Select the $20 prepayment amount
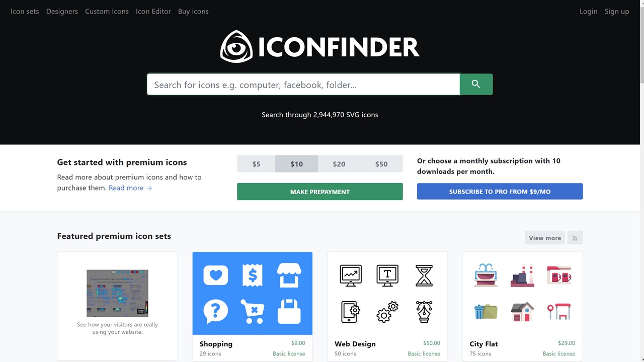Image resolution: width=644 pixels, height=362 pixels. click(x=339, y=164)
